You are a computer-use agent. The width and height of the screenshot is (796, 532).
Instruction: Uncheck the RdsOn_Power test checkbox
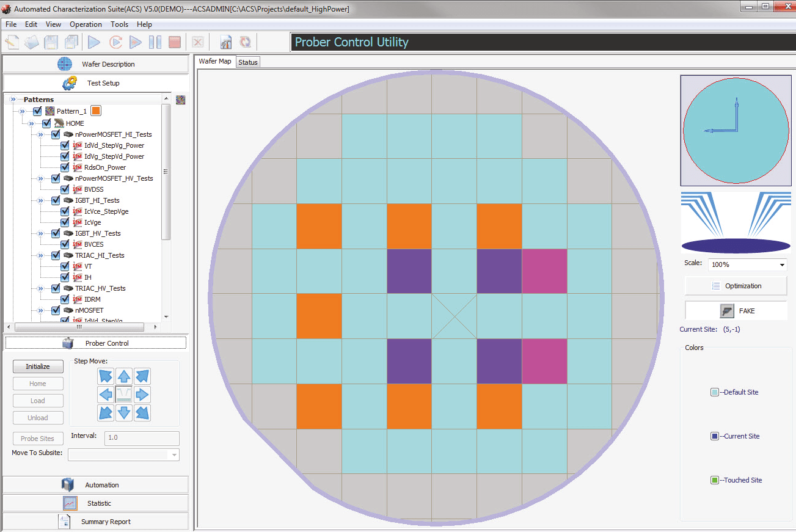pos(65,167)
